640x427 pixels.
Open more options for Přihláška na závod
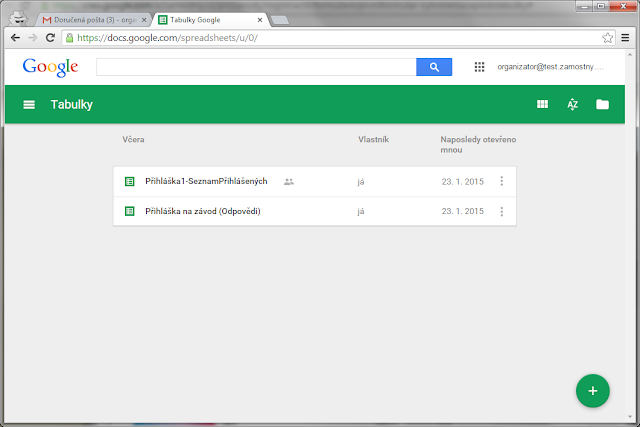502,211
